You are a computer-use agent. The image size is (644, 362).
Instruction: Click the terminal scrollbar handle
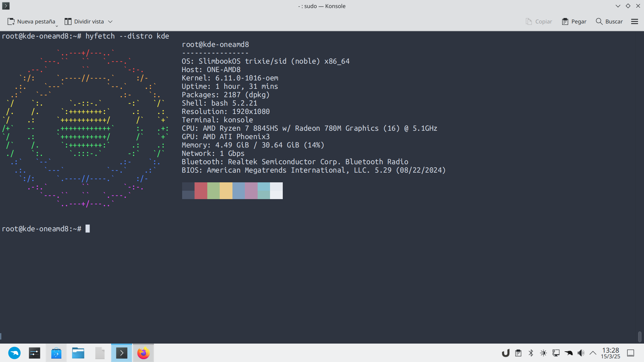pyautogui.click(x=640, y=337)
